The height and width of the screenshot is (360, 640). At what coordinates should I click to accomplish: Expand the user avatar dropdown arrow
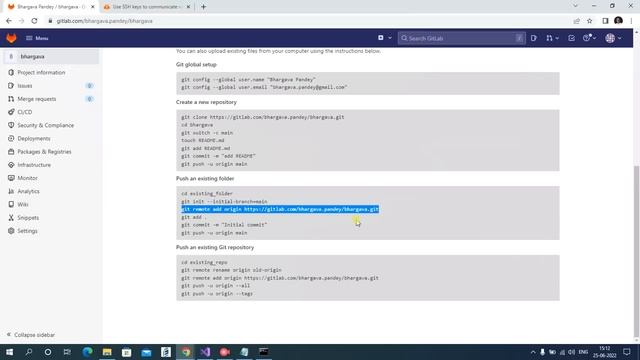point(620,38)
